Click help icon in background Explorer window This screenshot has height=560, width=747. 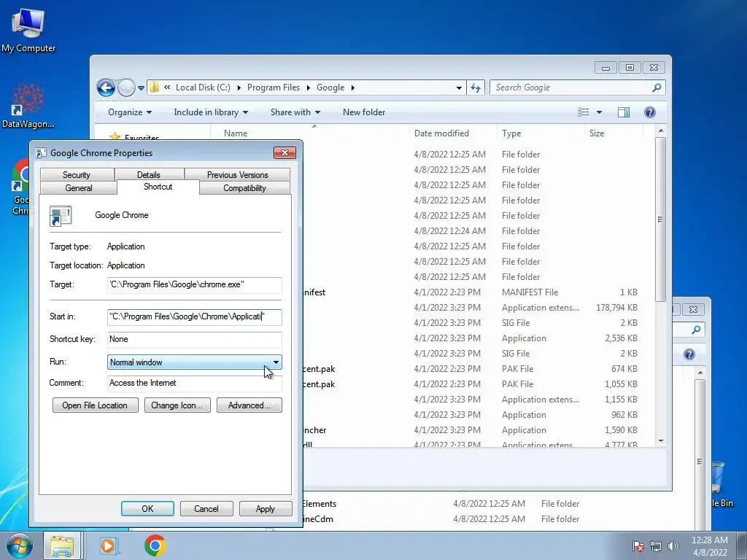pyautogui.click(x=689, y=354)
